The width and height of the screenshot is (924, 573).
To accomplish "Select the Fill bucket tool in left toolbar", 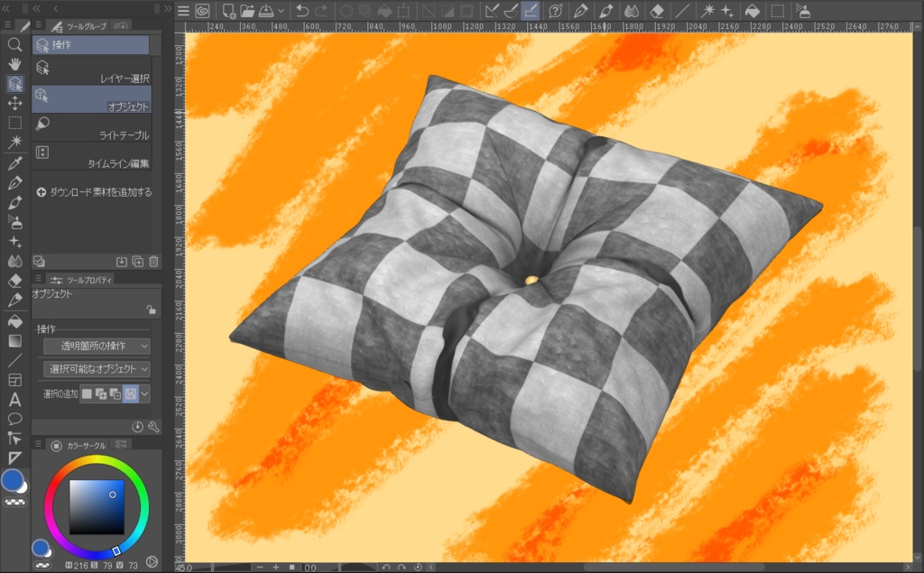I will 14,322.
